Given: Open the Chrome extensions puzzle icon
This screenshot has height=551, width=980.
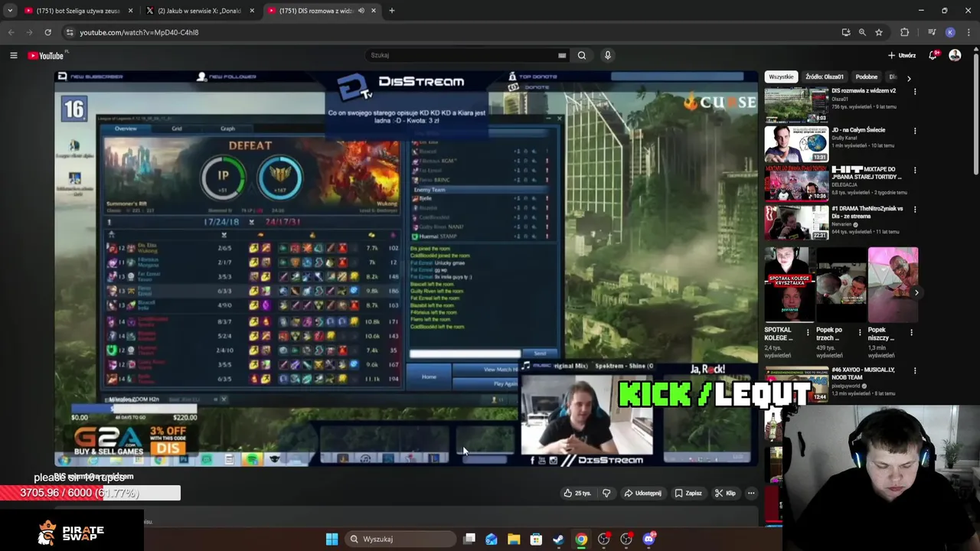Looking at the screenshot, I should click(x=905, y=32).
